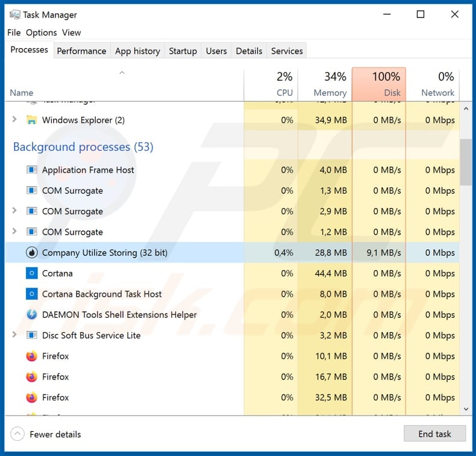
Task: Click the End task button
Action: [x=434, y=434]
